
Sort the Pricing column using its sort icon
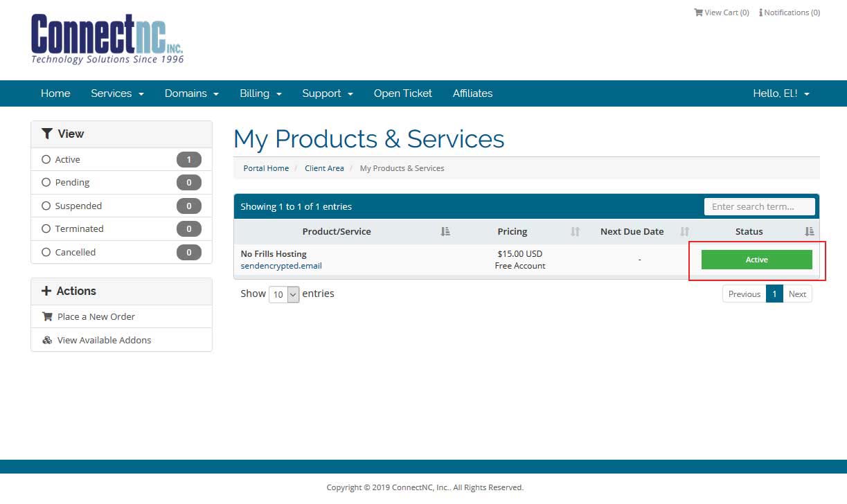575,231
